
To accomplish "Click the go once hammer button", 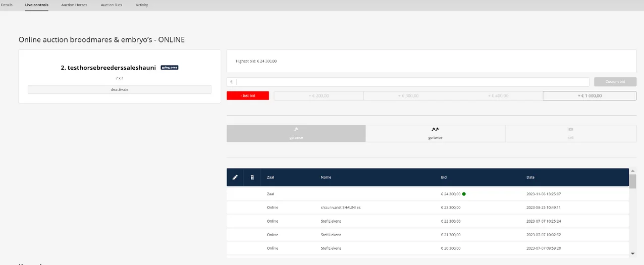I will point(296,133).
